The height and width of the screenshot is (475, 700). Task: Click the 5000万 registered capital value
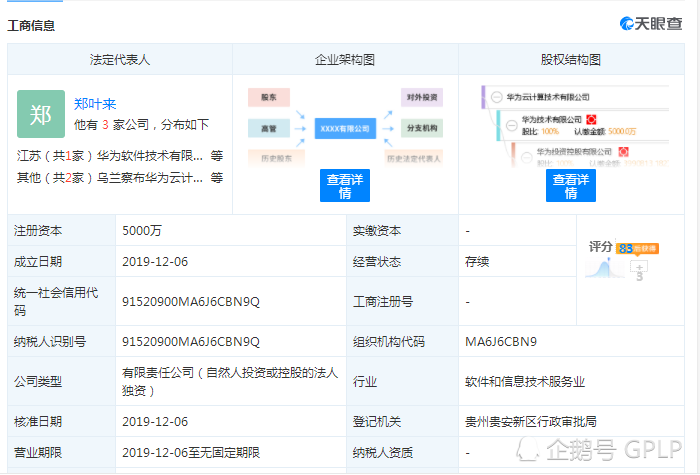pyautogui.click(x=142, y=231)
